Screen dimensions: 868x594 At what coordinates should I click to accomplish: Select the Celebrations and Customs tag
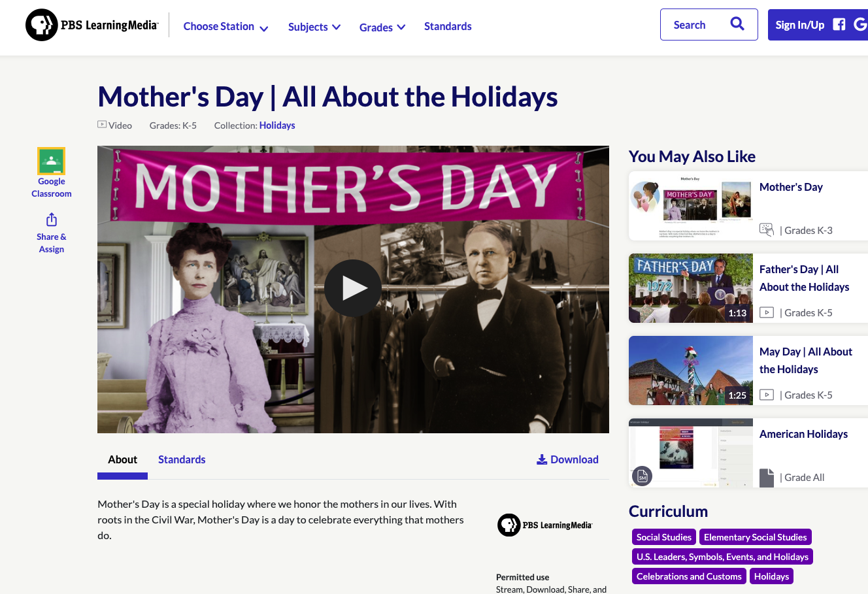(689, 576)
